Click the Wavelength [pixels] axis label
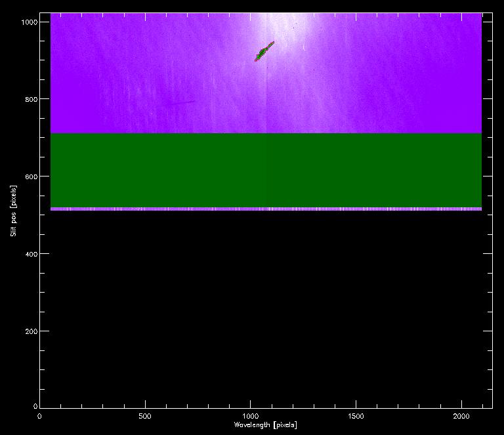 (266, 425)
